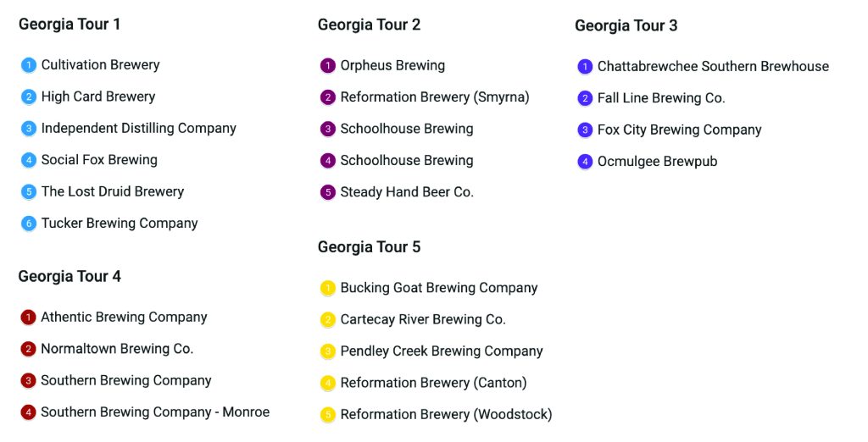Image resolution: width=868 pixels, height=442 pixels.
Task: Select the Georgia Tour 5 heading
Action: pyautogui.click(x=370, y=247)
